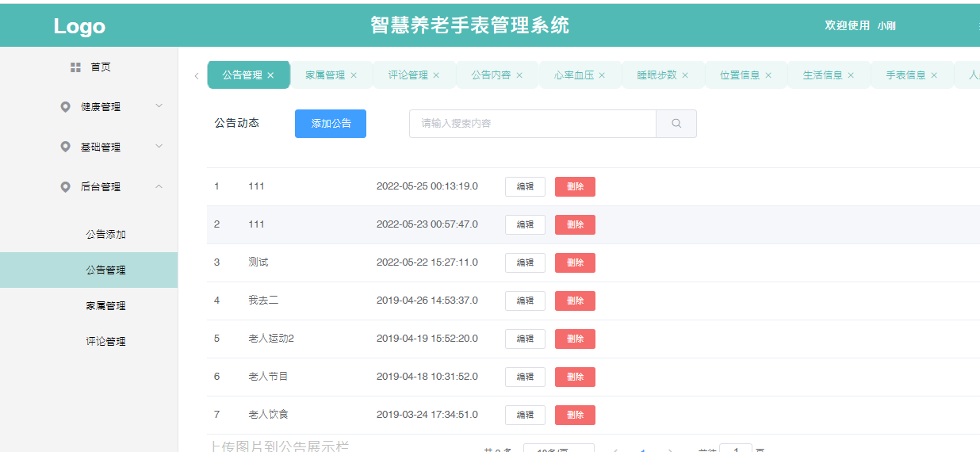The image size is (980, 452).
Task: Close the 公告管理 tab with its X
Action: coord(270,75)
